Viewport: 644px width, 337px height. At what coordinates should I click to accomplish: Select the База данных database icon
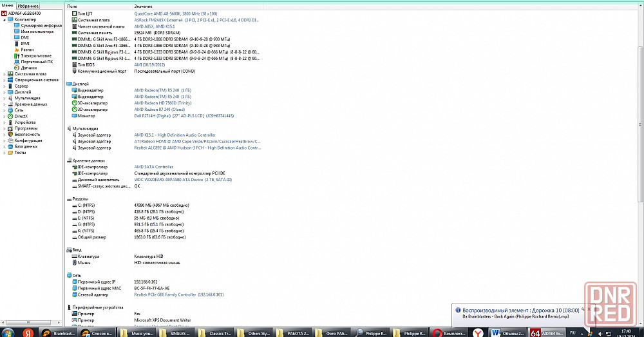[10, 147]
